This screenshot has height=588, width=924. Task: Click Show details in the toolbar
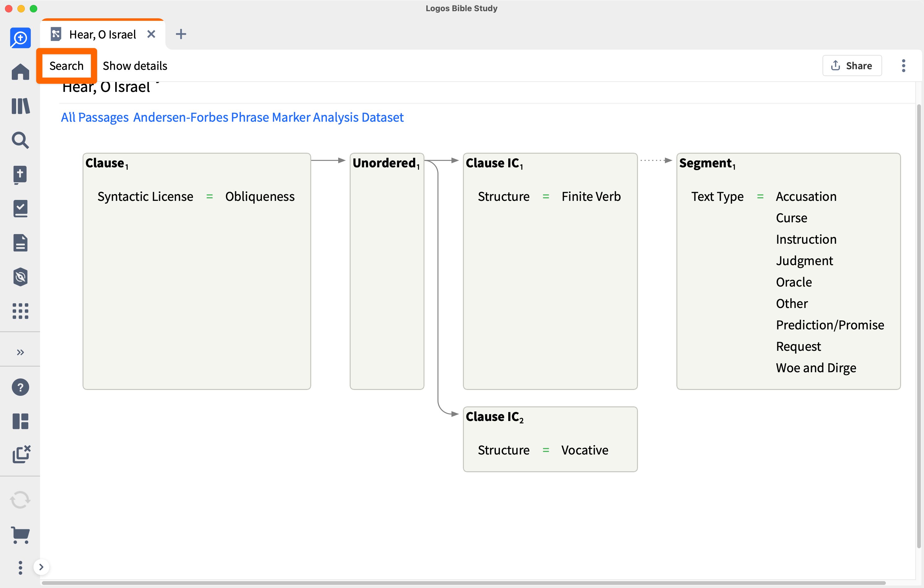click(135, 66)
